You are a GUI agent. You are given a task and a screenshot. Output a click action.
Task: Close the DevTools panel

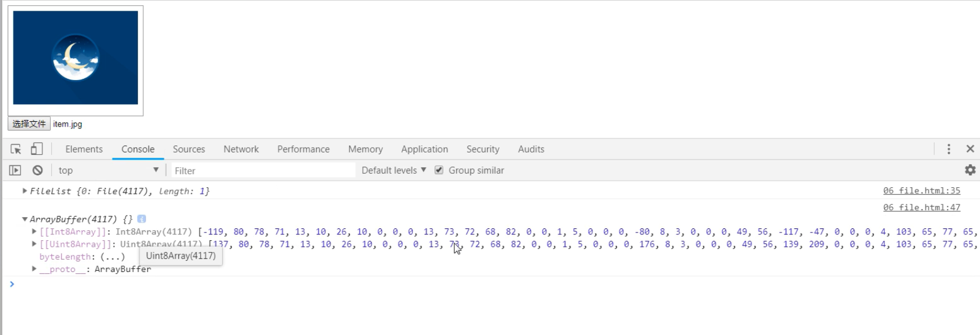click(970, 149)
